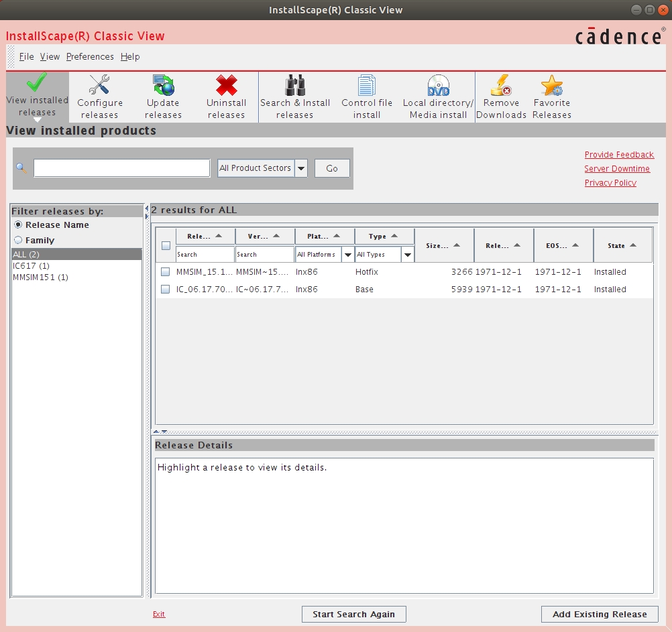Open the Help menu
Screen dimensions: 672x632
point(130,56)
